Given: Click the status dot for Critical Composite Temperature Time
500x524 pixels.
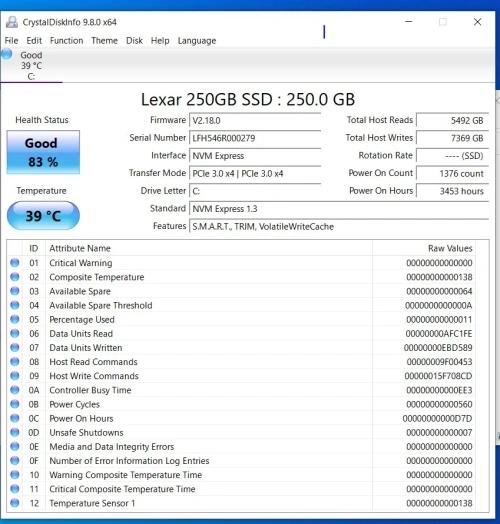Looking at the screenshot, I should tap(15, 489).
